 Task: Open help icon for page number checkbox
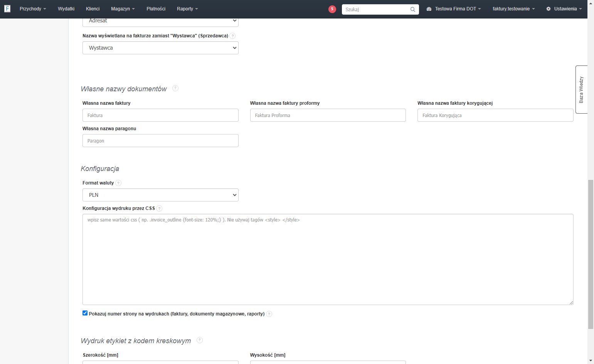(269, 314)
